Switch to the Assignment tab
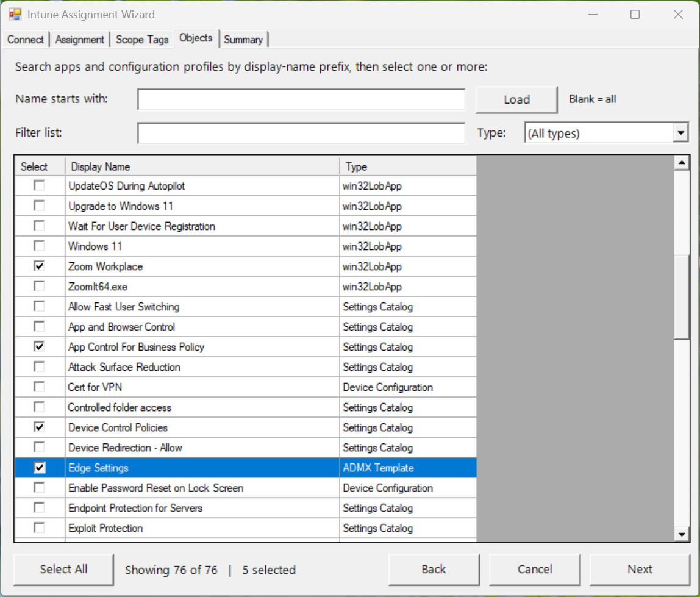 pos(79,39)
